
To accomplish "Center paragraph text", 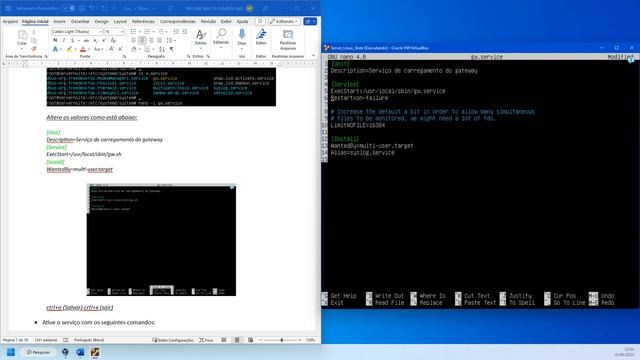I will (142, 40).
